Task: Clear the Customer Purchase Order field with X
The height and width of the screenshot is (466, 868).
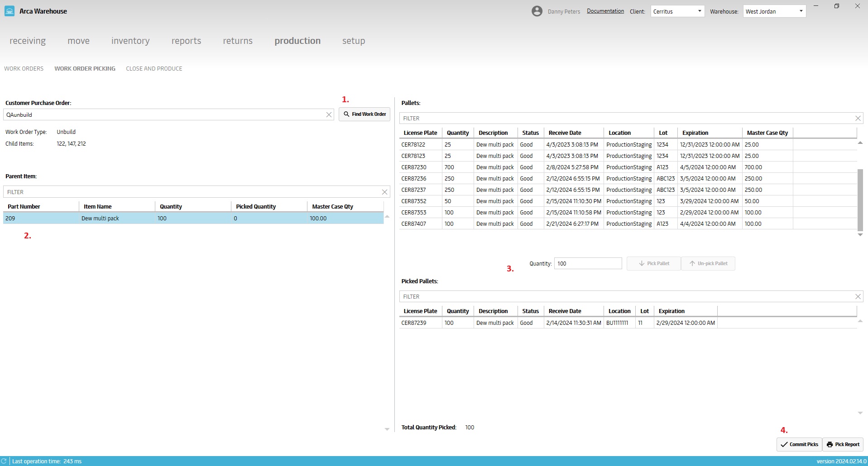Action: [329, 115]
